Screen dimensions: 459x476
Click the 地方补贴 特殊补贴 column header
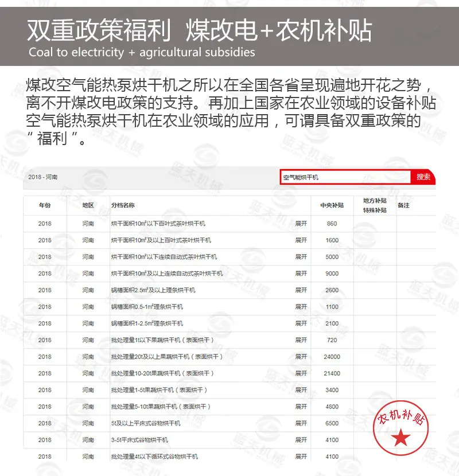(x=375, y=205)
